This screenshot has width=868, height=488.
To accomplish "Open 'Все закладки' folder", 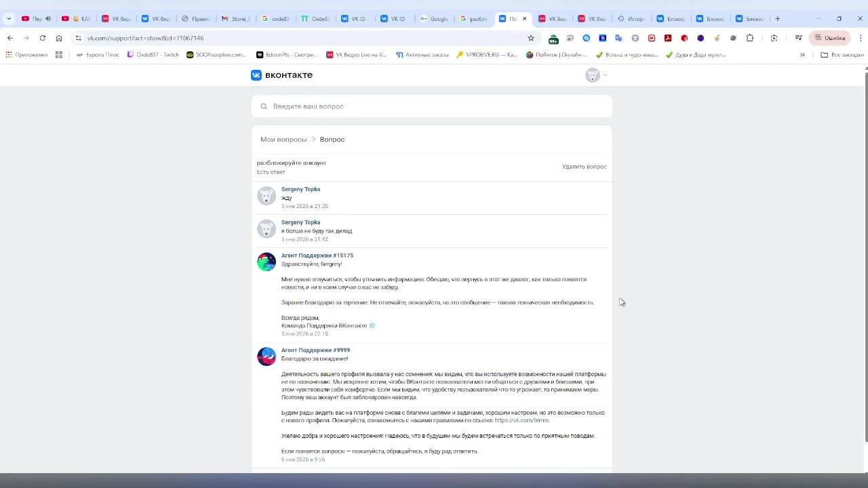I will pyautogui.click(x=842, y=54).
